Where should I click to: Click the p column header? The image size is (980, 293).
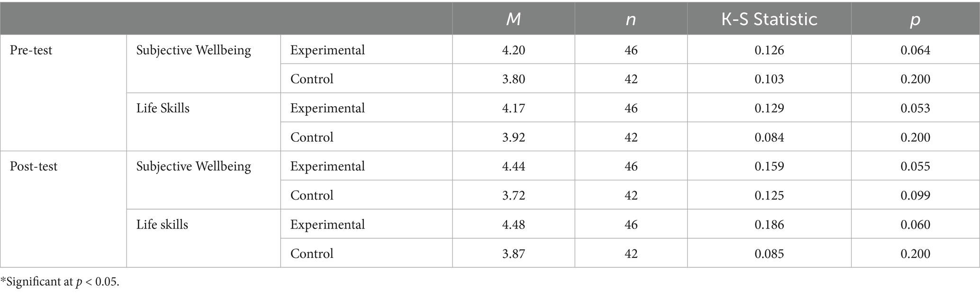point(915,19)
